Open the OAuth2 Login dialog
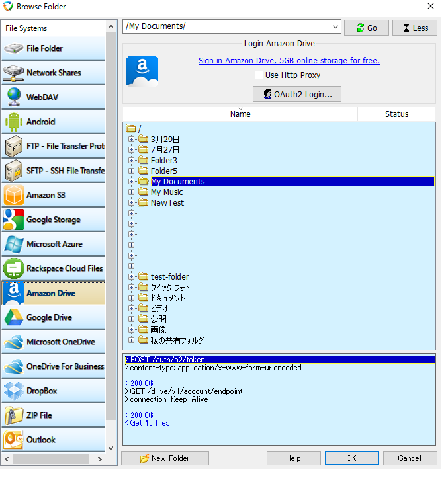The height and width of the screenshot is (480, 448). point(297,94)
